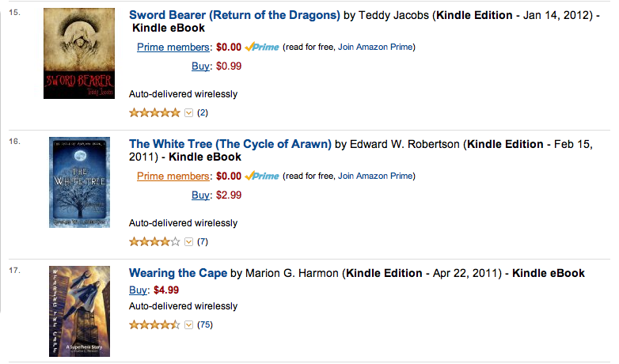
Task: Open The White Tree cover thumbnail
Action: (x=79, y=183)
